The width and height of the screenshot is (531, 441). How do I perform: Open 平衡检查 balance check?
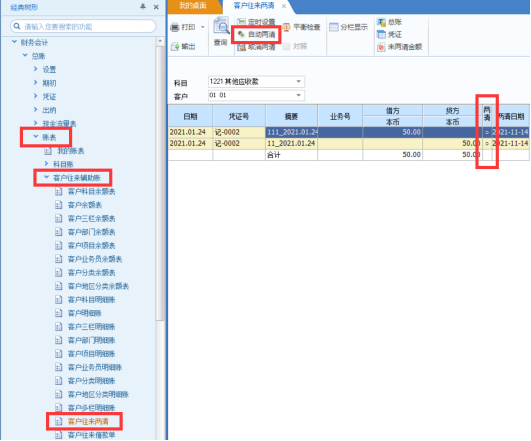(301, 27)
